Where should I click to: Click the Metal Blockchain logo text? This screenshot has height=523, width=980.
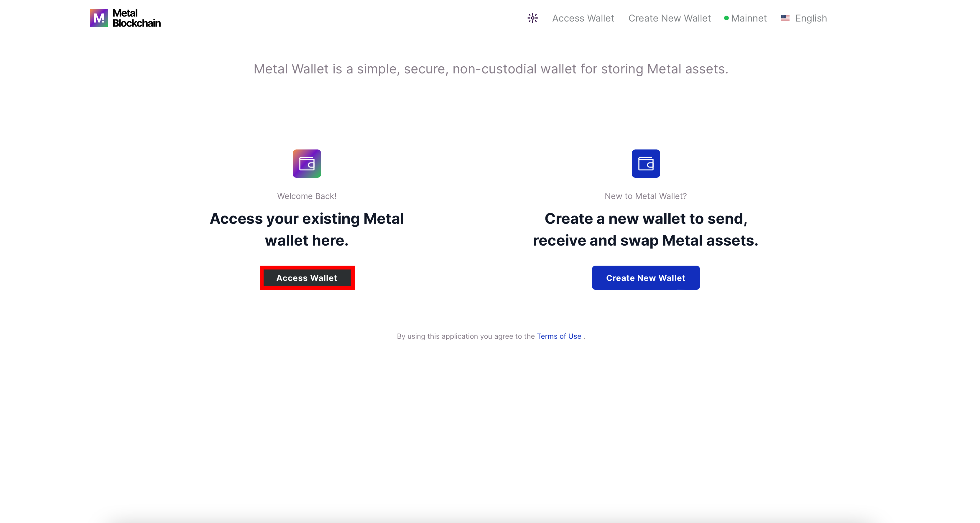tap(136, 18)
